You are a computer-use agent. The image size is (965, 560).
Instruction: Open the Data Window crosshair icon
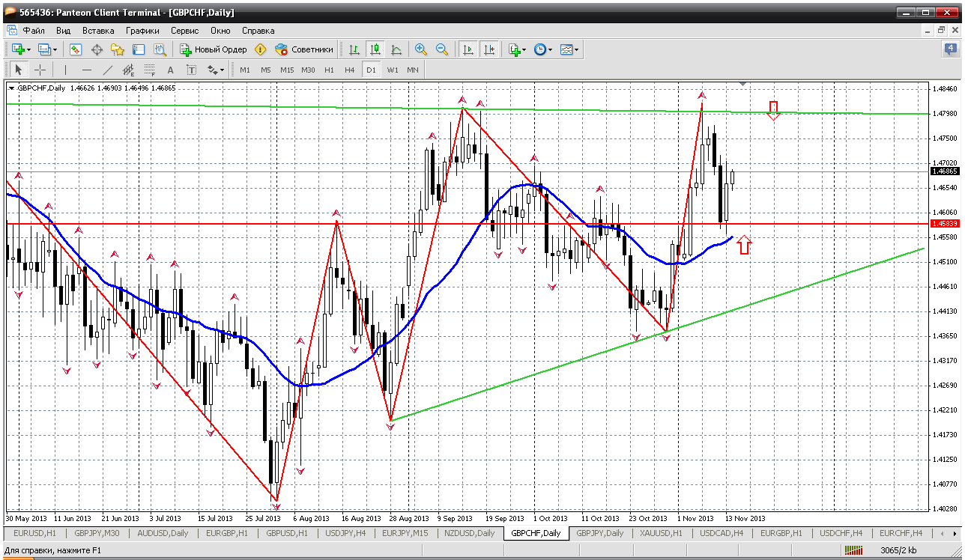[97, 49]
